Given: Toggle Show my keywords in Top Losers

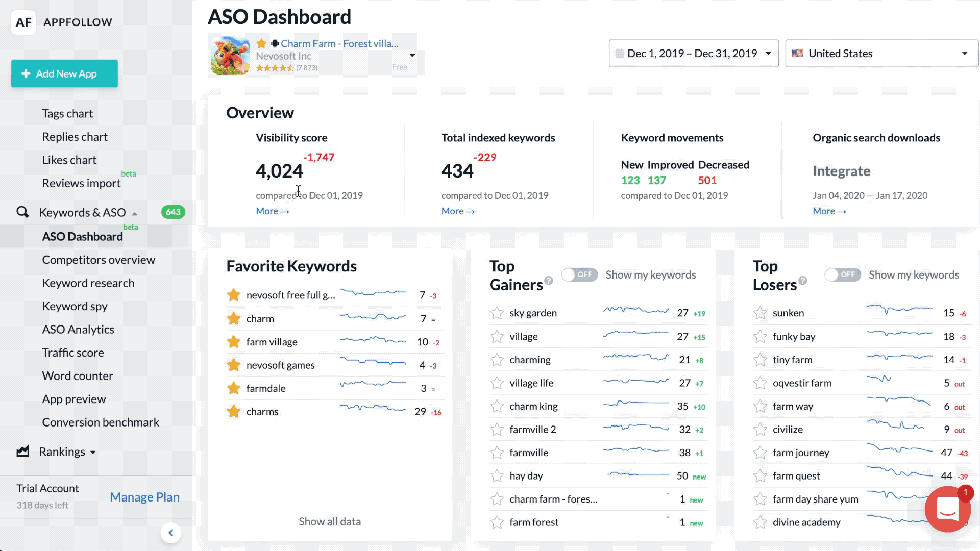Looking at the screenshot, I should [843, 275].
